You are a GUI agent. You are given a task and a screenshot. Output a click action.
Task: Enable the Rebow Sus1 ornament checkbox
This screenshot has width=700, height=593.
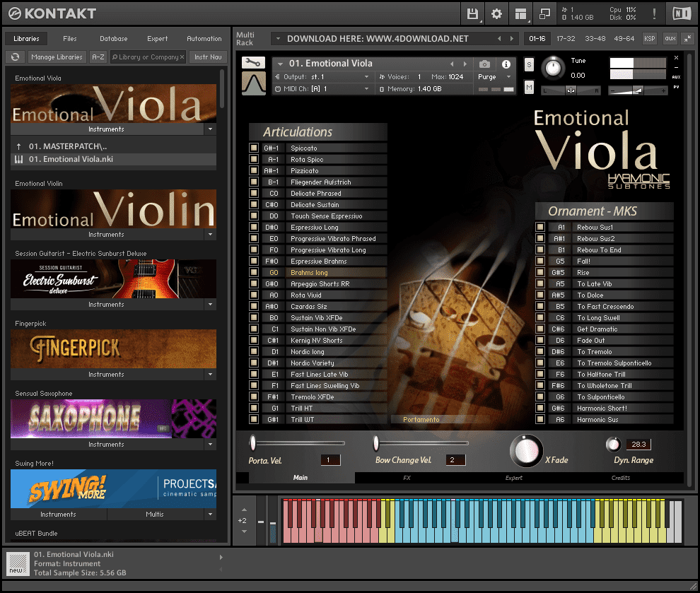[540, 227]
